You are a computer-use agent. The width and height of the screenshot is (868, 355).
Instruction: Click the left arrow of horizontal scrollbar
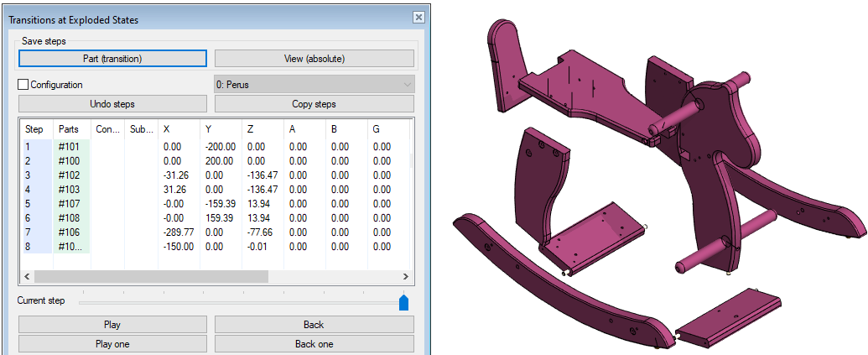point(27,276)
